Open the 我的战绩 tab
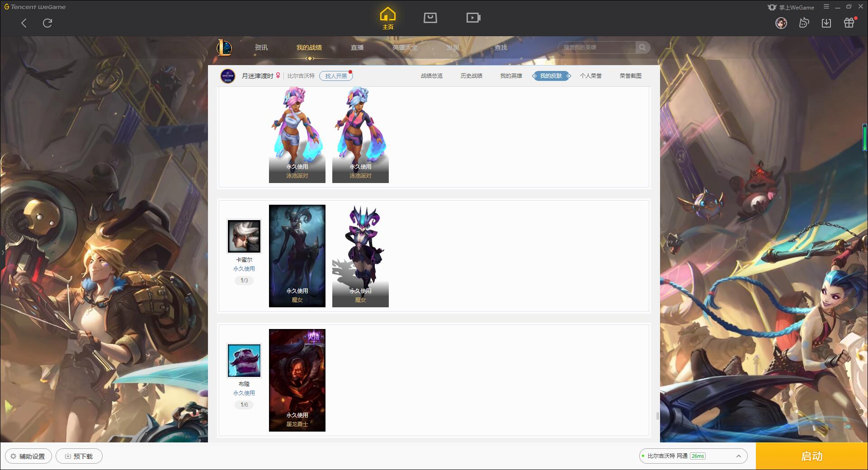The height and width of the screenshot is (470, 868). tap(309, 47)
